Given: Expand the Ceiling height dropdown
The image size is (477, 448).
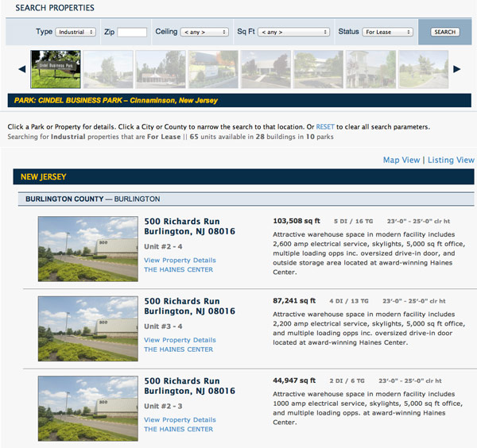Looking at the screenshot, I should pos(204,32).
